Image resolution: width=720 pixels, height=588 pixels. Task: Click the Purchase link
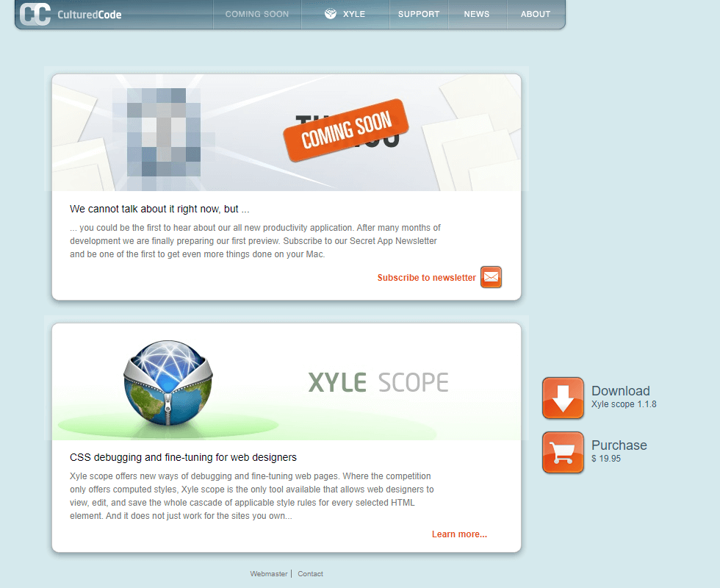619,445
